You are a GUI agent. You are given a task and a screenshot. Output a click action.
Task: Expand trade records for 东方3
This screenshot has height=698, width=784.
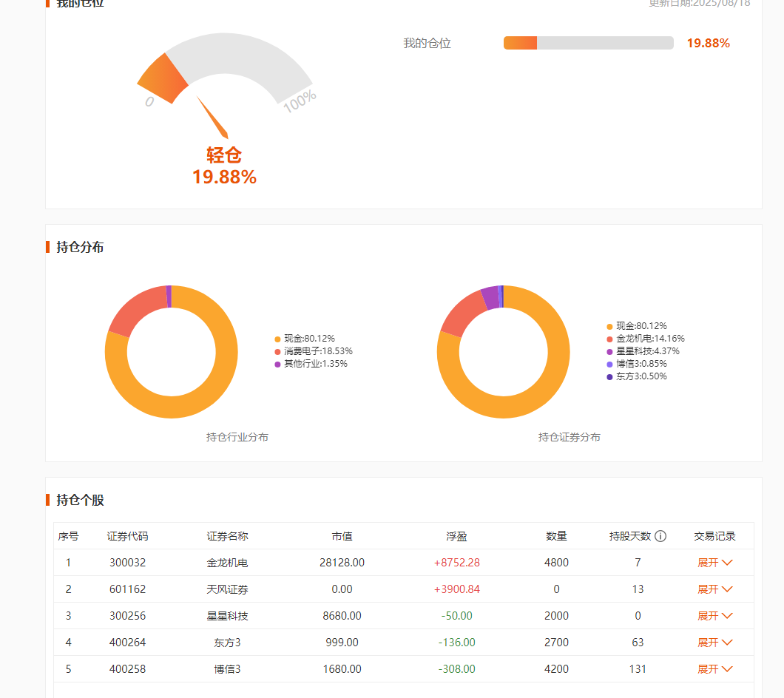click(x=715, y=642)
